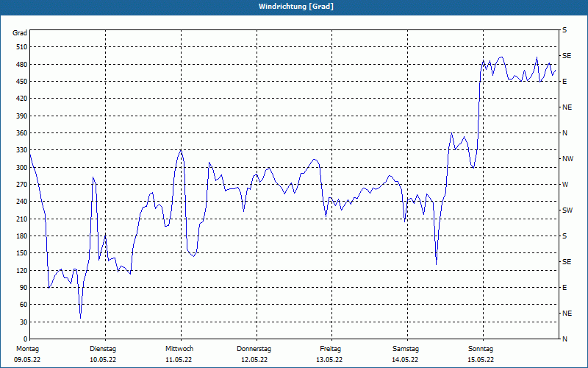Select the 09.05.22 date label
Image resolution: width=588 pixels, height=368 pixels.
[x=27, y=360]
